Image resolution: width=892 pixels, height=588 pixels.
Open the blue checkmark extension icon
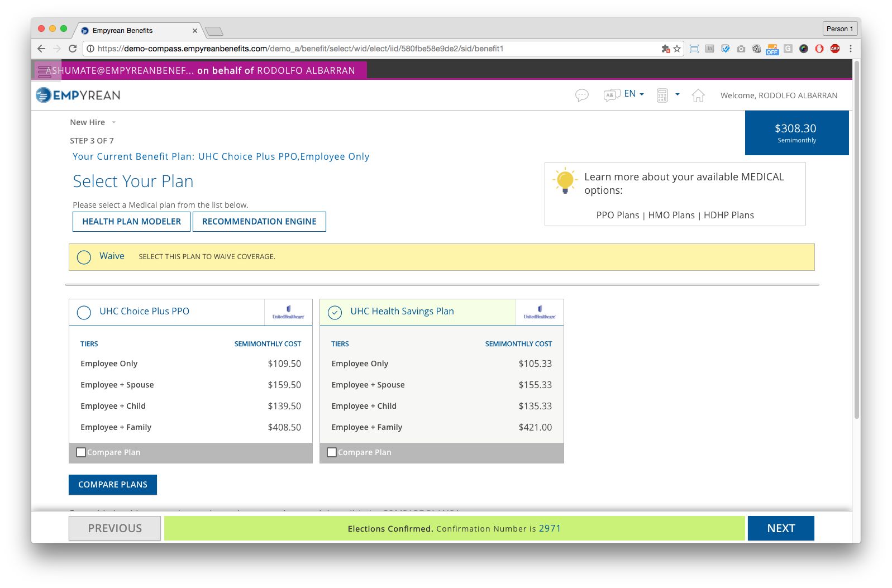[725, 49]
